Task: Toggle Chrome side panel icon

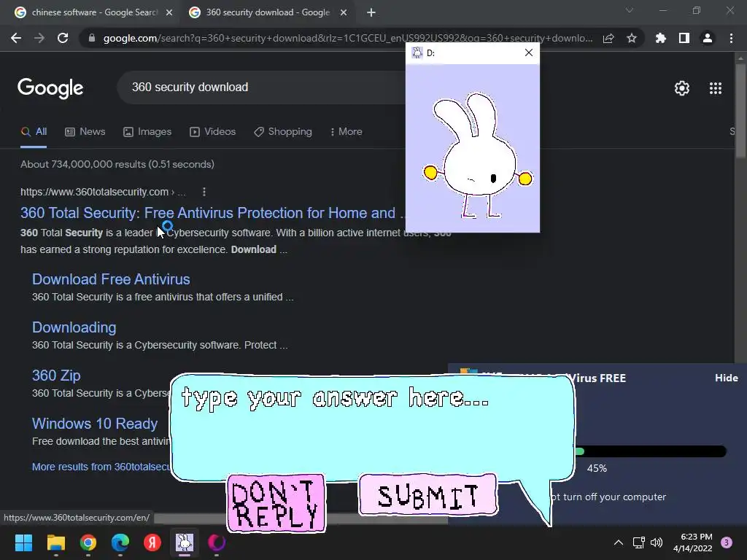Action: (684, 38)
